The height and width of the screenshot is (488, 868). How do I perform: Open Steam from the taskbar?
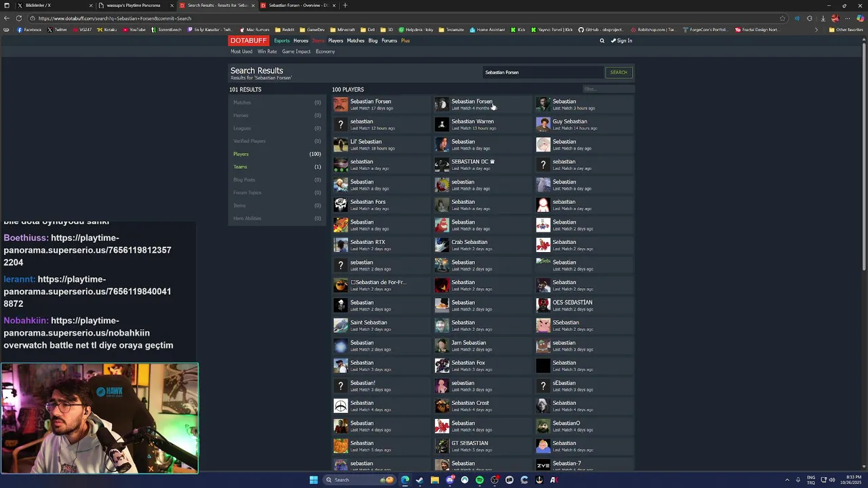[420, 480]
